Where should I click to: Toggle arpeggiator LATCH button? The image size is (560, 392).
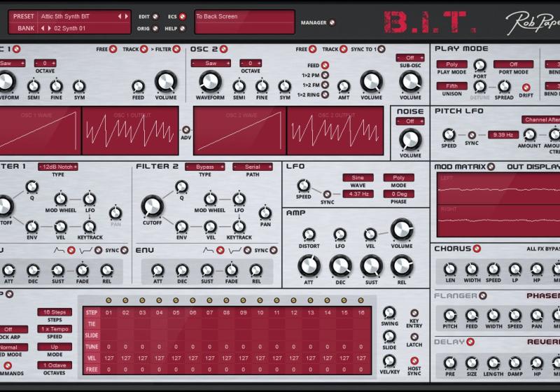(414, 337)
